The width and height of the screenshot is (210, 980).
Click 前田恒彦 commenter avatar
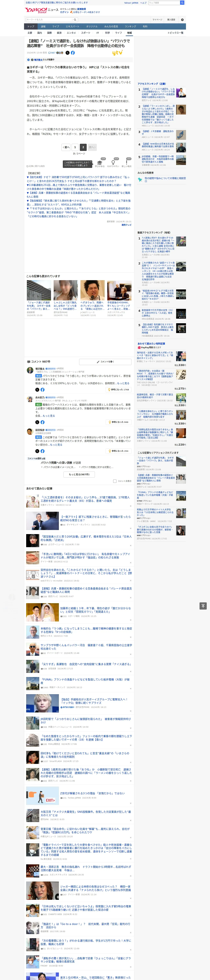point(30,431)
